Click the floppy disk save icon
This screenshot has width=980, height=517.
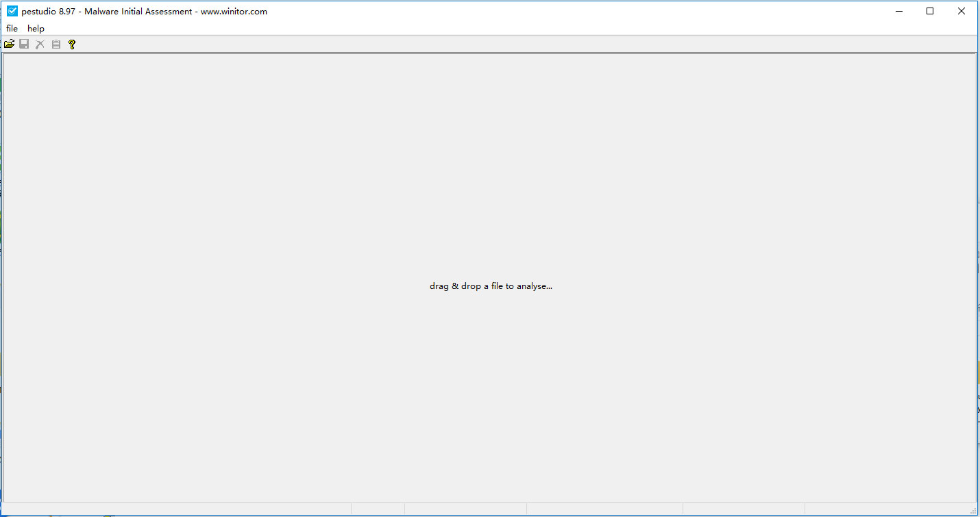(x=24, y=44)
